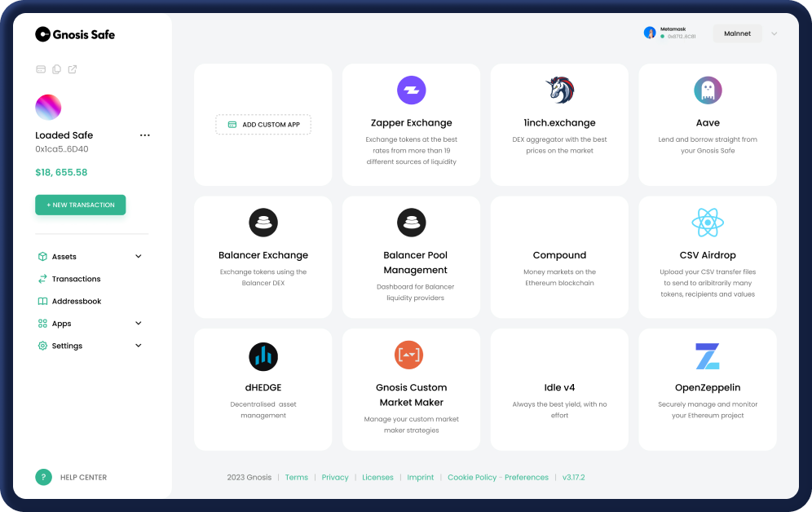This screenshot has width=812, height=512.
Task: Click the dHEDGE bar chart icon
Action: point(263,357)
